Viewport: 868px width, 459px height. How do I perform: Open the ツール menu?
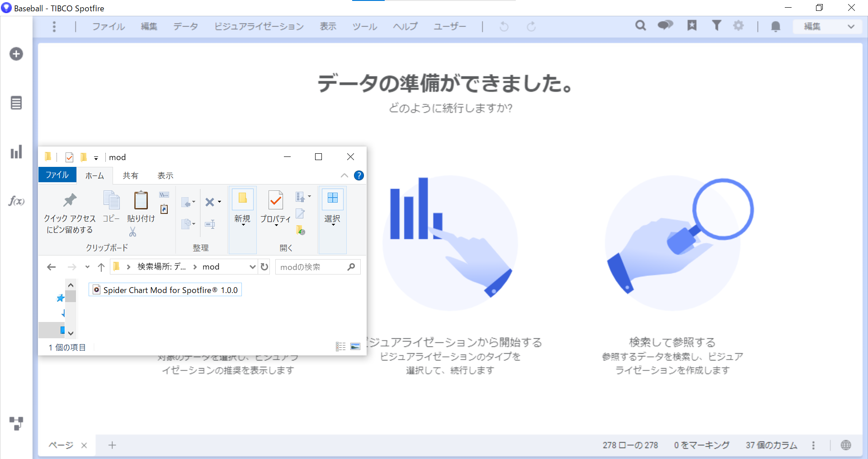click(364, 27)
